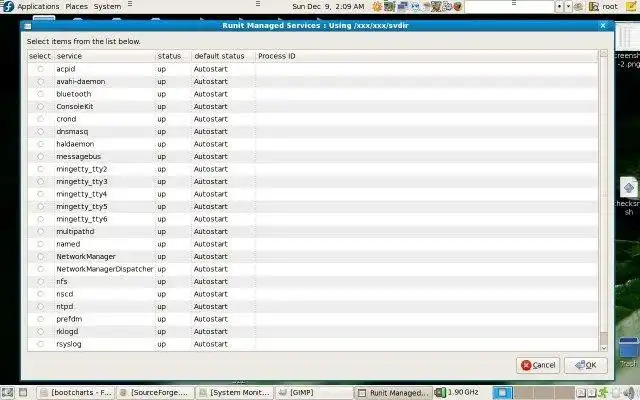Click the clock showing Sun Dec 9

328,7
